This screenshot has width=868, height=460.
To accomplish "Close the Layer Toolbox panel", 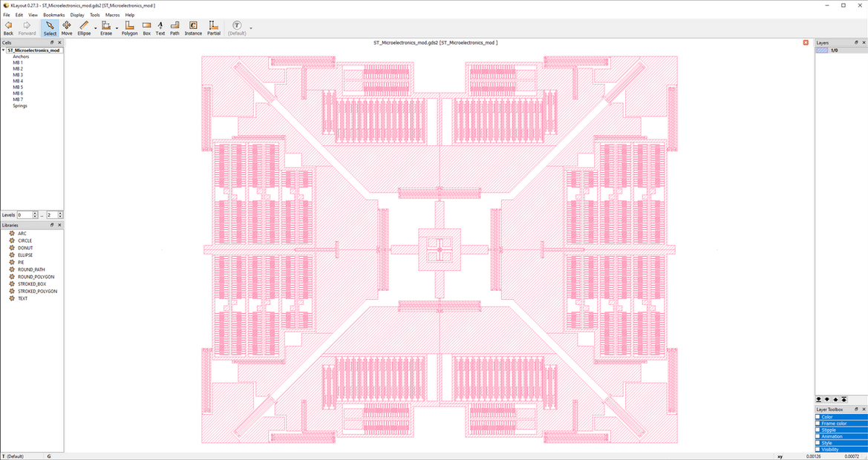I will pos(864,409).
